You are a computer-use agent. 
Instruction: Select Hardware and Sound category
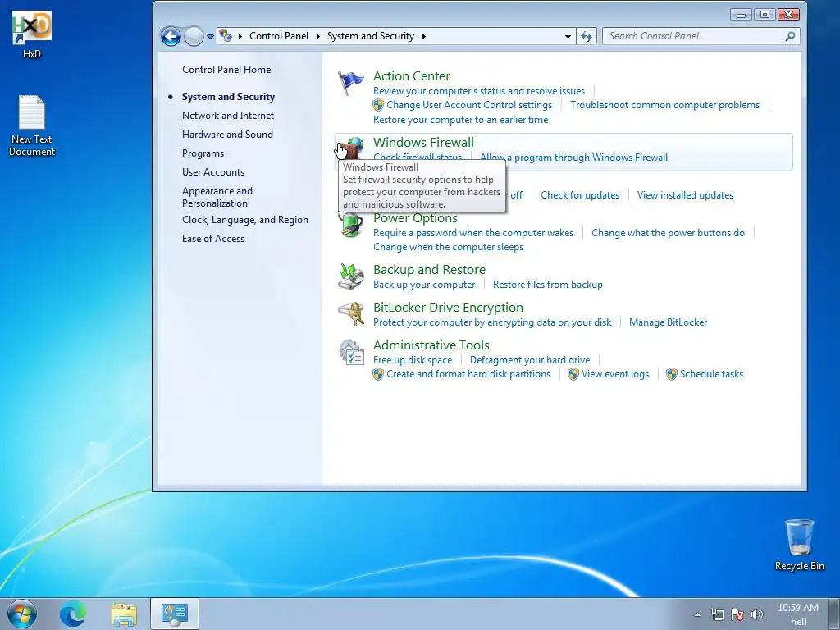[227, 135]
